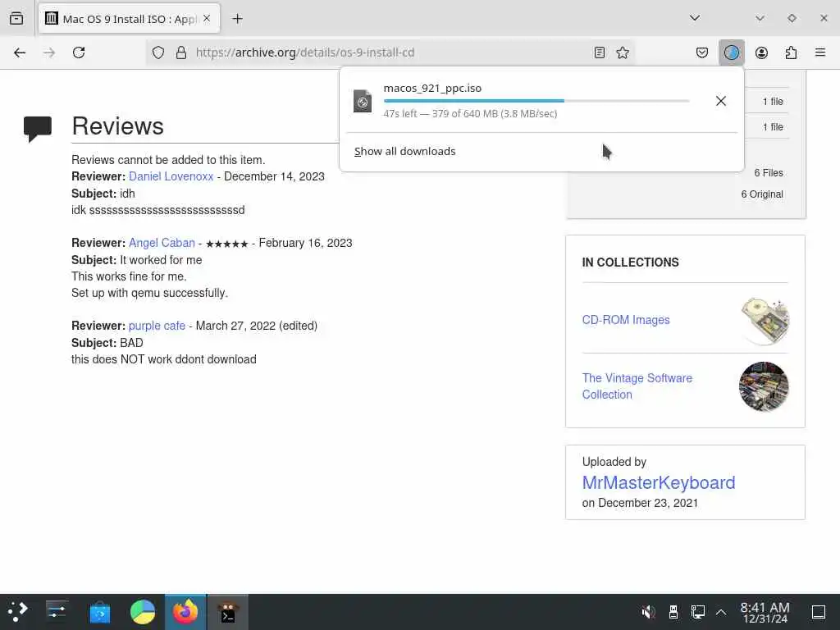Open the green pie chart taskbar app
Viewport: 840px width, 630px height.
[x=143, y=612]
